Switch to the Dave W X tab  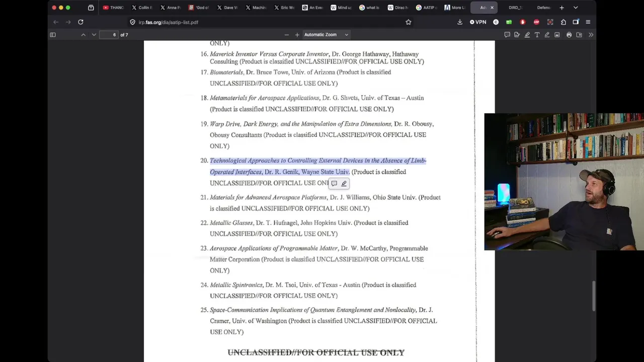point(227,8)
